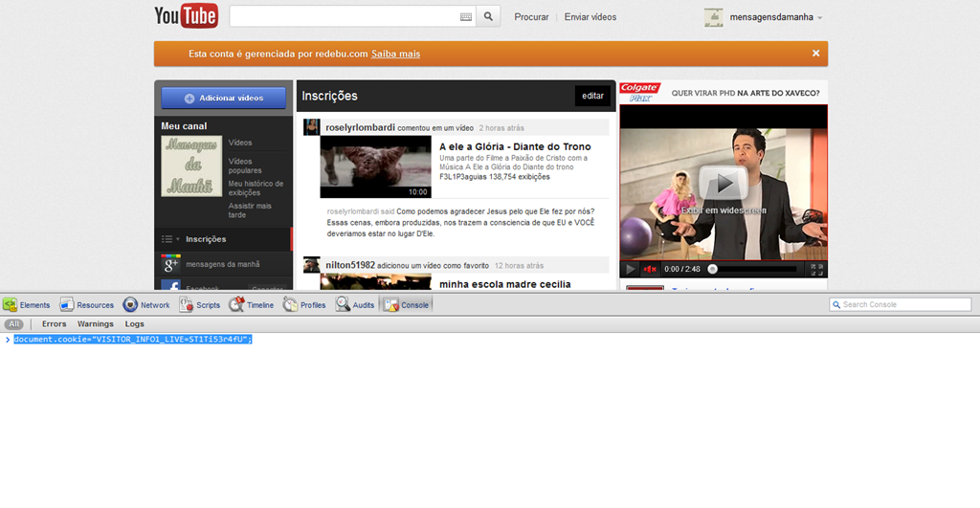980x508 pixels.
Task: Open Vídeos in Meu canal
Action: [240, 143]
